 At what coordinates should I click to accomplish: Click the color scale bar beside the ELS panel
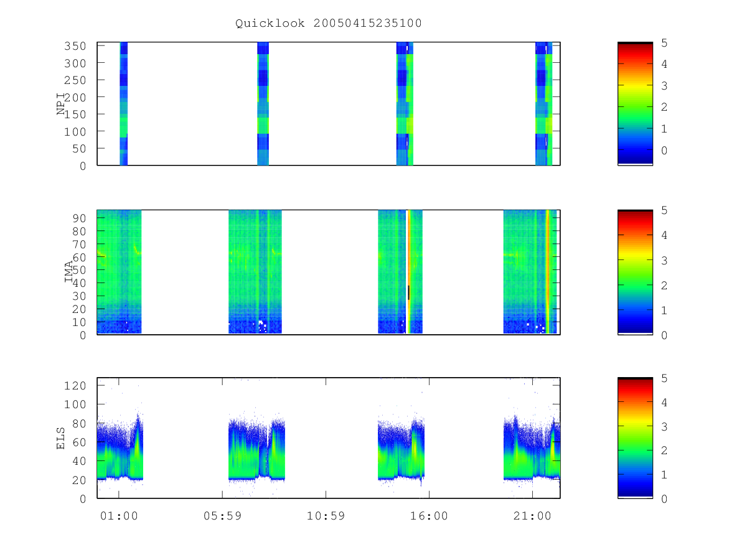click(x=635, y=437)
